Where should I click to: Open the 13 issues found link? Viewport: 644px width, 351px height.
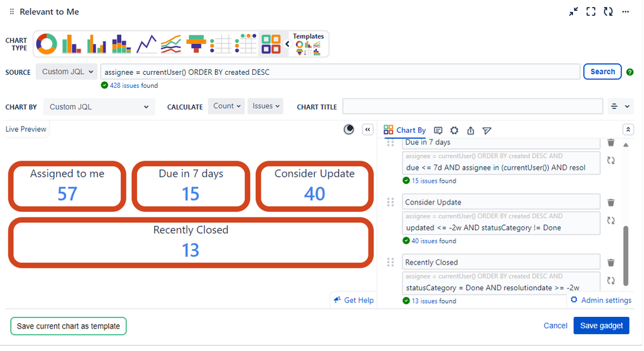coord(425,301)
